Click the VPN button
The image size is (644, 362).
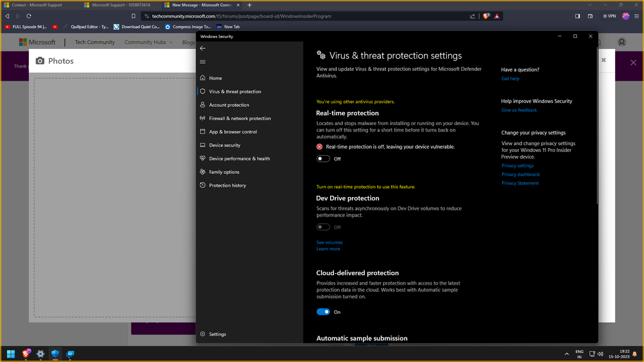pos(609,16)
